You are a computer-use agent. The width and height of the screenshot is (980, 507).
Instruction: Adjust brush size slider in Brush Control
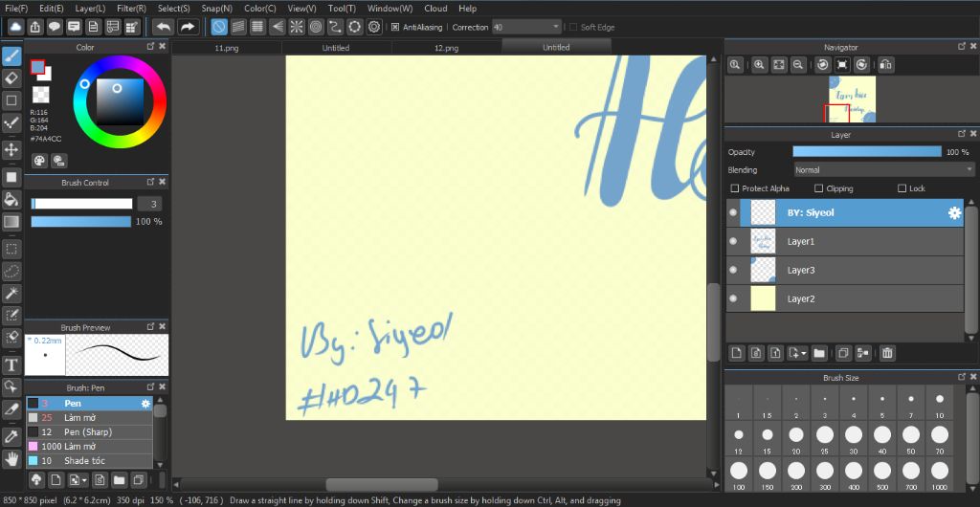click(82, 204)
